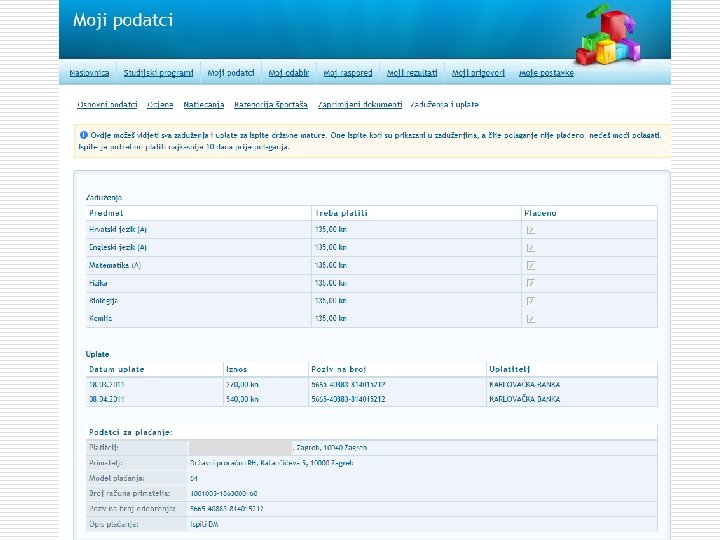View Moji rezultati

pyautogui.click(x=412, y=73)
